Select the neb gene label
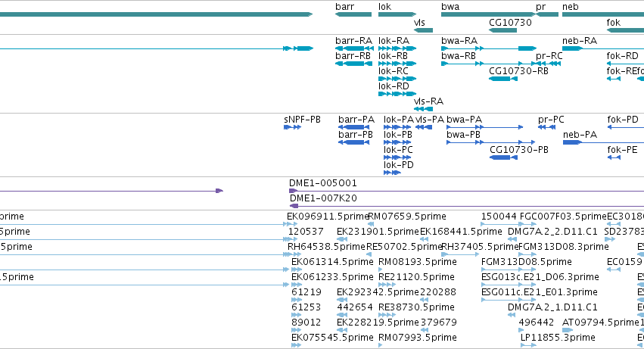 tap(570, 7)
